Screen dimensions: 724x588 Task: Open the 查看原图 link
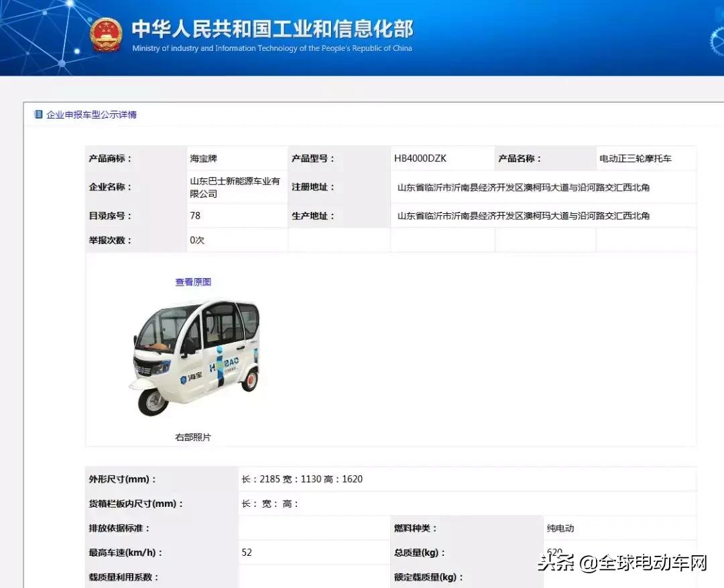coord(192,282)
